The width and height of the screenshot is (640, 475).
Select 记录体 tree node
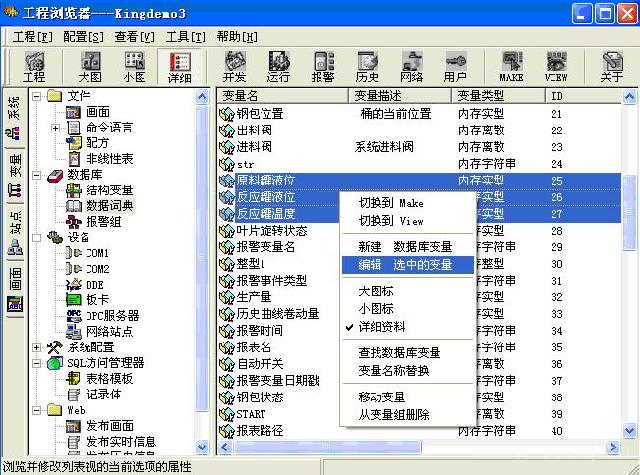[x=104, y=394]
